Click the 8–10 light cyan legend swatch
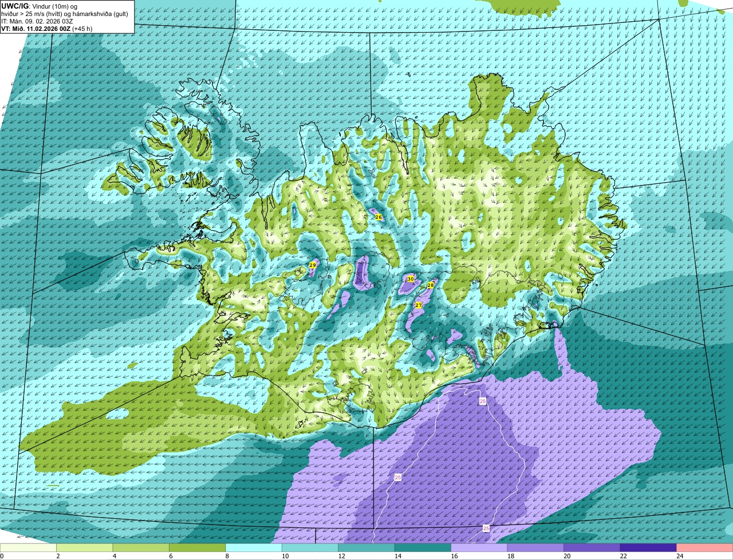Viewport: 733px width, 560px height. 254,547
